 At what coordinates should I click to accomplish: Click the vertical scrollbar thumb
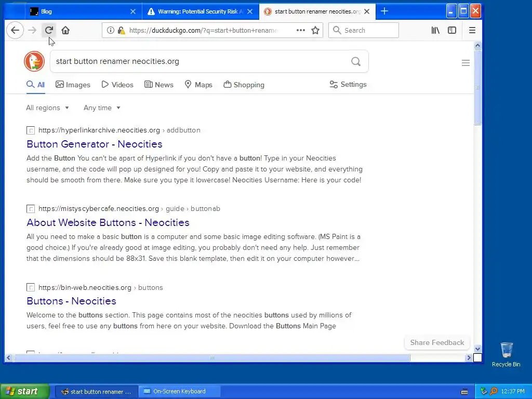tap(477, 87)
